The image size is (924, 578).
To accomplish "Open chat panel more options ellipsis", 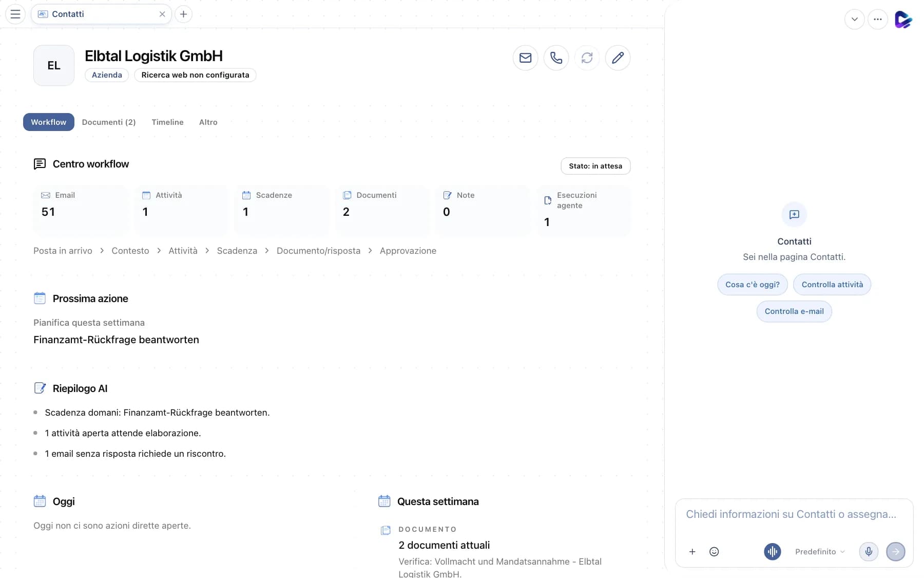I will [877, 20].
